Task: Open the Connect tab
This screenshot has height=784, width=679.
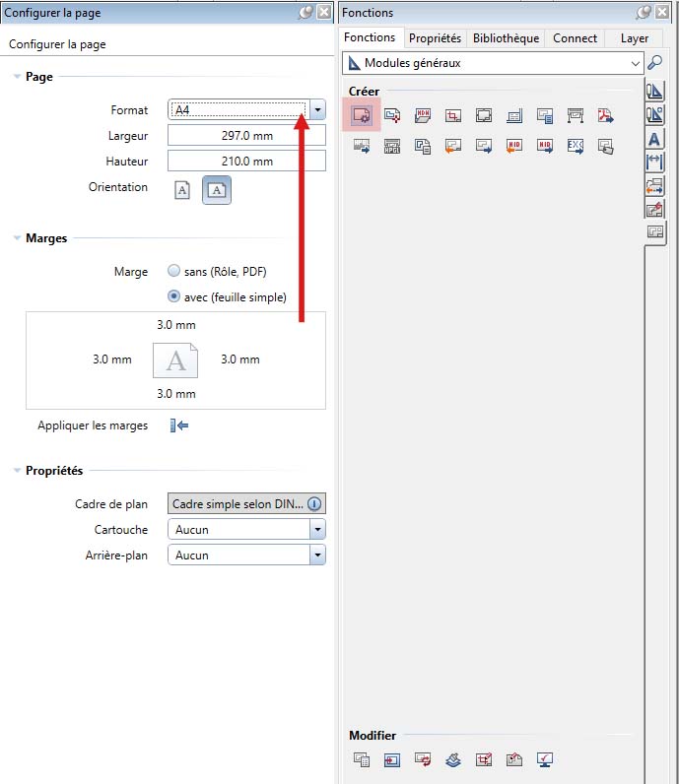Action: point(575,38)
